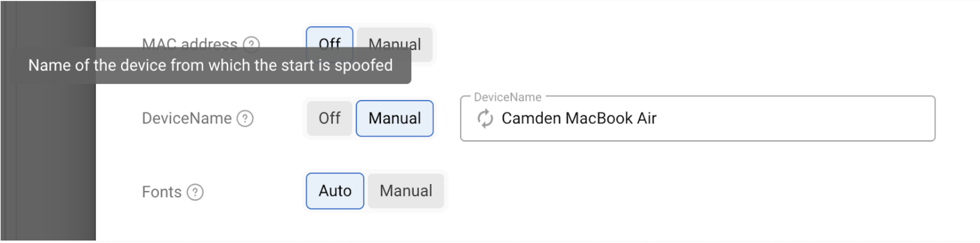Click the Fonts row label

point(162,192)
